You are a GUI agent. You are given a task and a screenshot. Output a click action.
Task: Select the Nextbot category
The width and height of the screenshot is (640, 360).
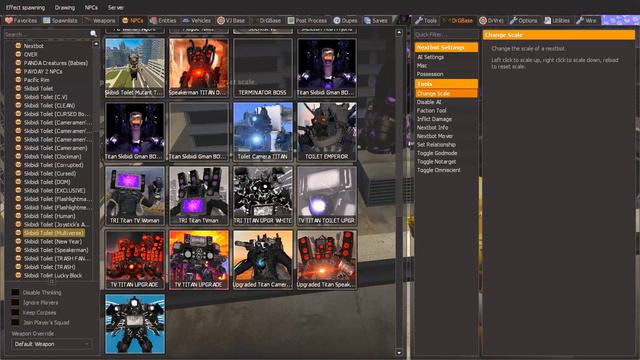coord(33,46)
